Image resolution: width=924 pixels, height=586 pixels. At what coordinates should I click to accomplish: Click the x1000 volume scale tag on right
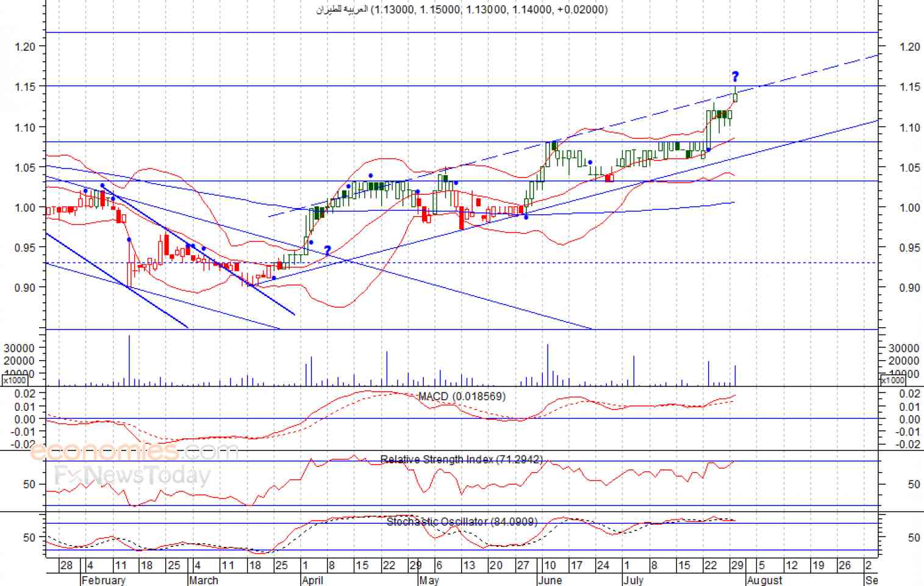pyautogui.click(x=892, y=380)
